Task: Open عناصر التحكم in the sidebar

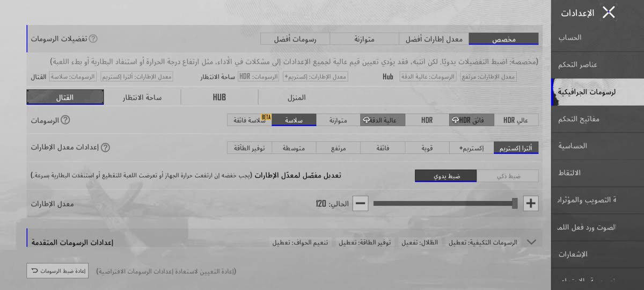Action: (x=597, y=65)
